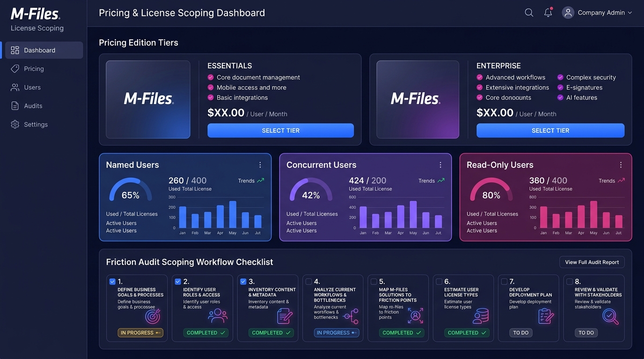Open the Named Users options menu
This screenshot has height=359, width=644.
click(260, 165)
